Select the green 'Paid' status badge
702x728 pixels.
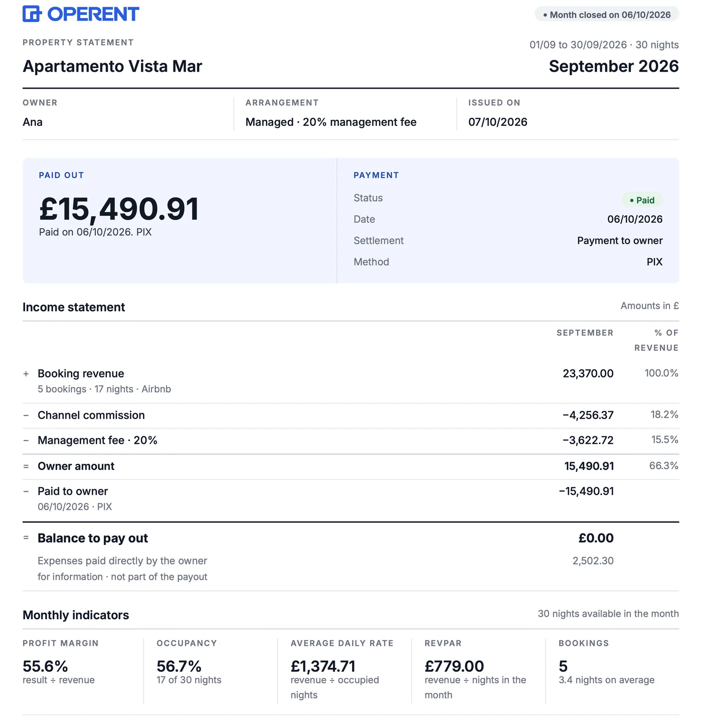pyautogui.click(x=642, y=200)
